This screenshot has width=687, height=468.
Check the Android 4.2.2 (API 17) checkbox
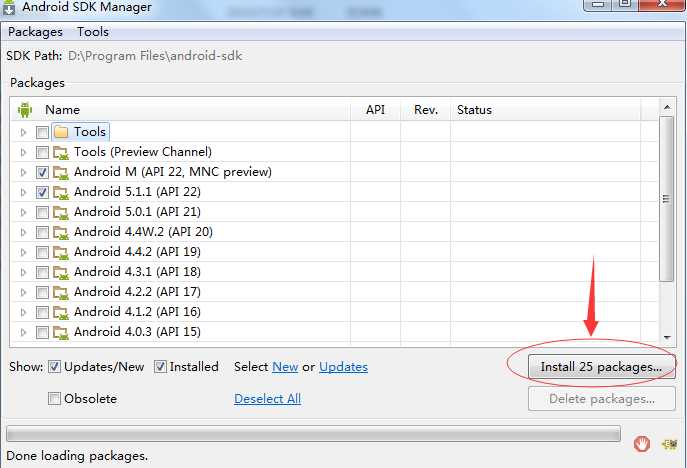[42, 292]
